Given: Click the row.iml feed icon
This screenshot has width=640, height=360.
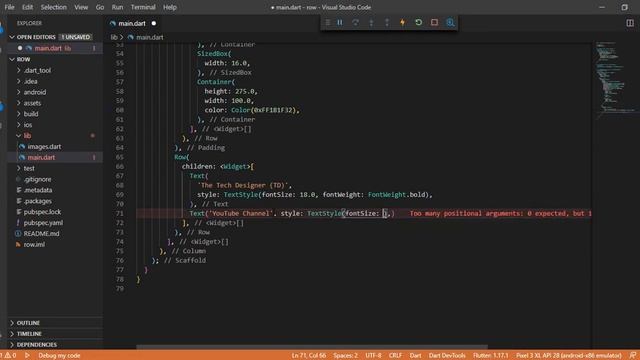Looking at the screenshot, I should tap(18, 244).
